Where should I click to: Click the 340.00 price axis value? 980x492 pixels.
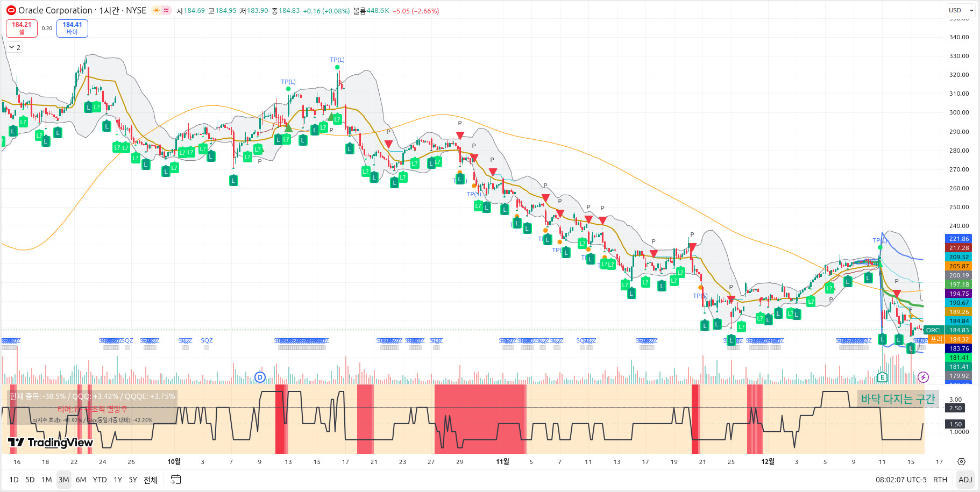(959, 37)
